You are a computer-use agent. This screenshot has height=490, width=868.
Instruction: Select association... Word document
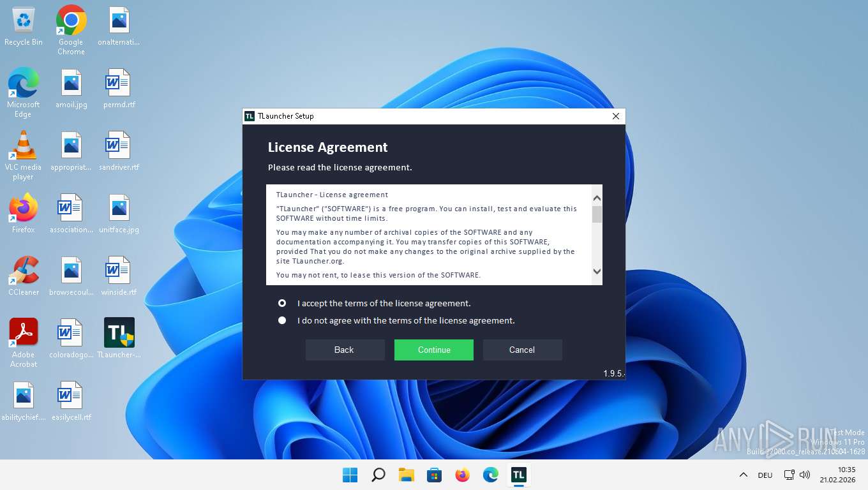71,214
